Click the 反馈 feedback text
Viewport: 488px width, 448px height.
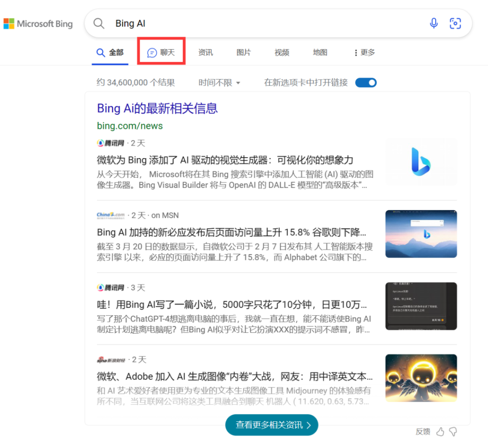pyautogui.click(x=423, y=431)
